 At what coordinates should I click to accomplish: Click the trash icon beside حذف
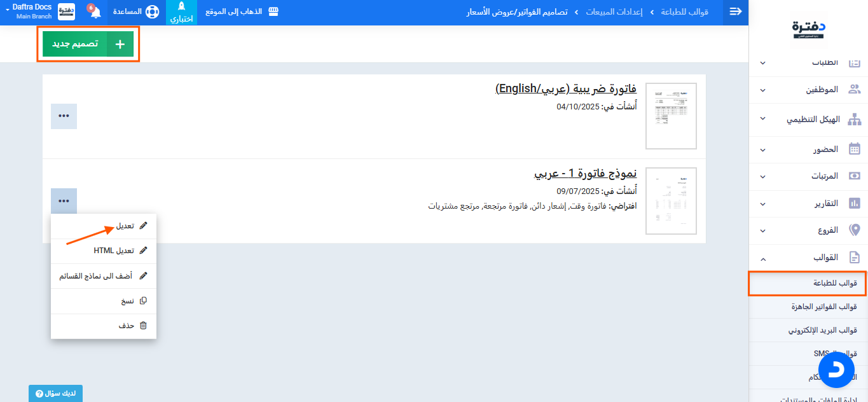143,325
